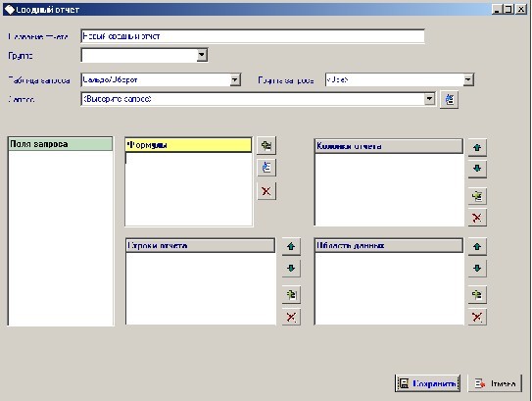Remove a field from the Область данных list
The width and height of the screenshot is (532, 401).
point(477,317)
